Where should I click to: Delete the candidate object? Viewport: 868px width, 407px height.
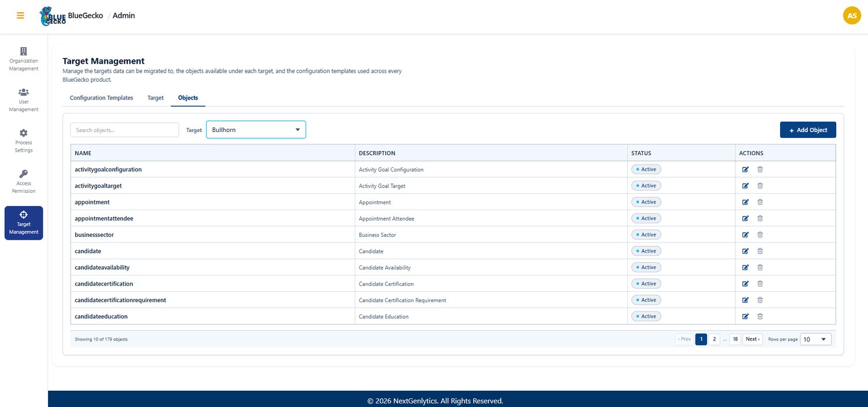(x=760, y=251)
